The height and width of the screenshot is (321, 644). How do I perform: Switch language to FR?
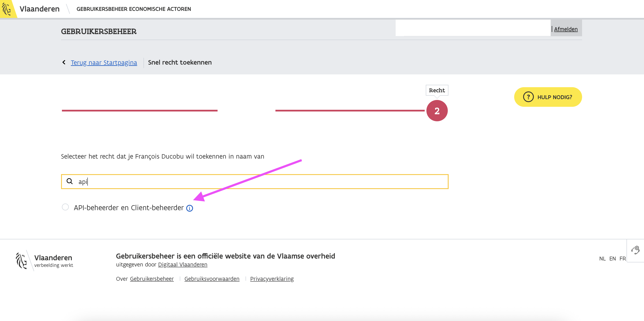[622, 259]
